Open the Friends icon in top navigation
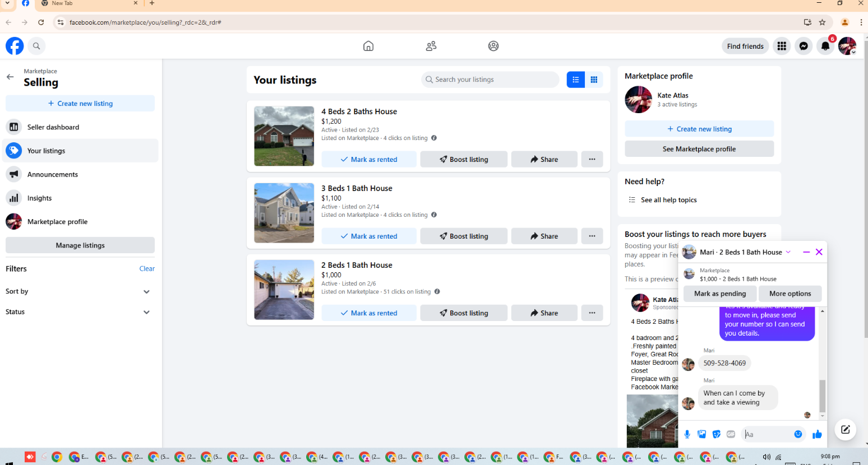868x465 pixels. (431, 46)
